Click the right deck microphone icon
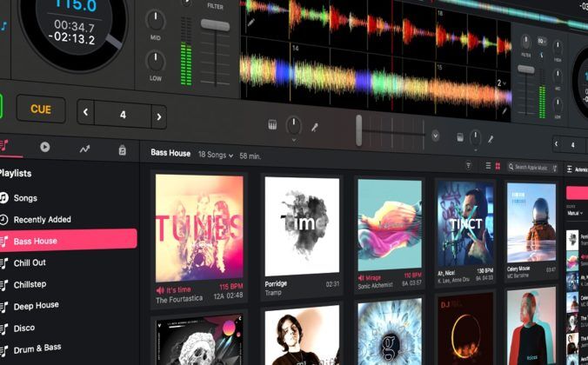 491,139
